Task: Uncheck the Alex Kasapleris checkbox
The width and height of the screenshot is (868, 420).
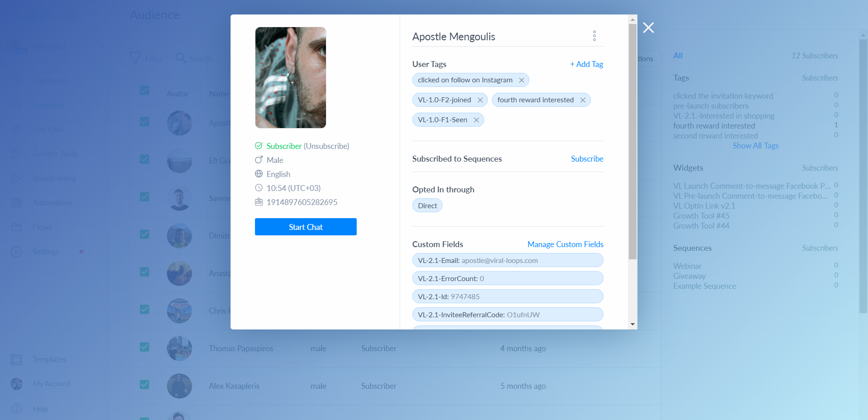Action: coord(145,385)
